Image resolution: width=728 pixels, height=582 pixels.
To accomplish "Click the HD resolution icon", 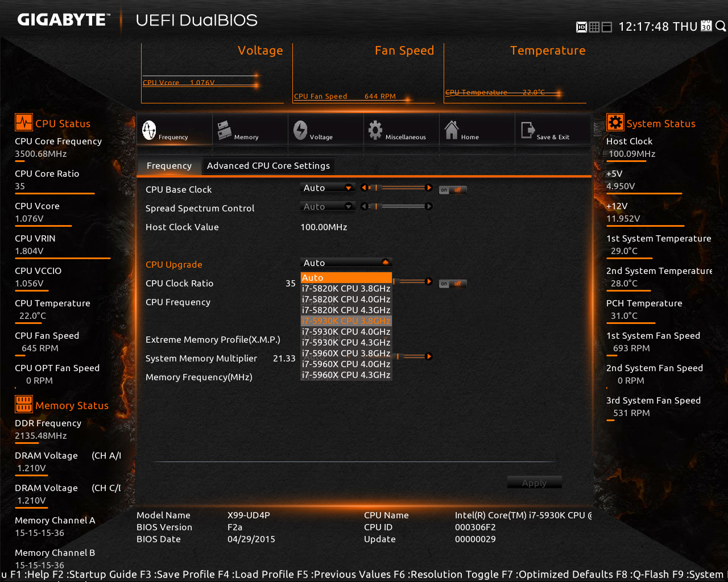I will pyautogui.click(x=581, y=27).
